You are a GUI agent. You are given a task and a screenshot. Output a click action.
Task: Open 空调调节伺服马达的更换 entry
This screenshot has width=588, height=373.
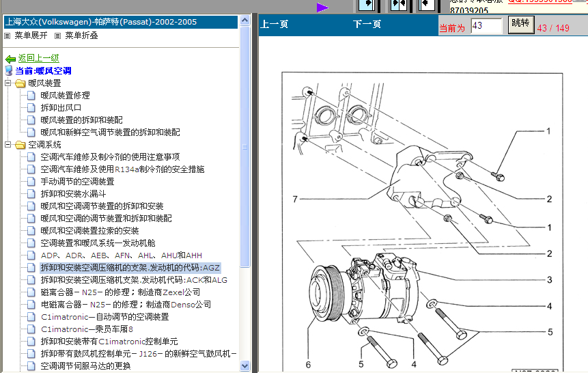86,366
